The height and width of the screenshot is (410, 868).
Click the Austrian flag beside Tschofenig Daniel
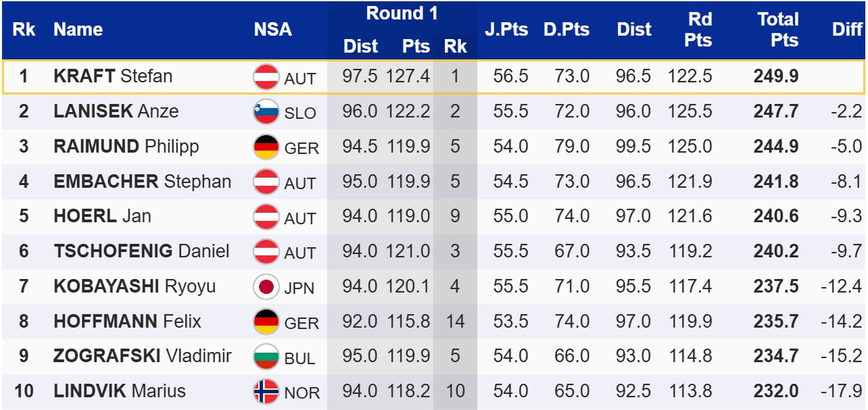(x=266, y=252)
